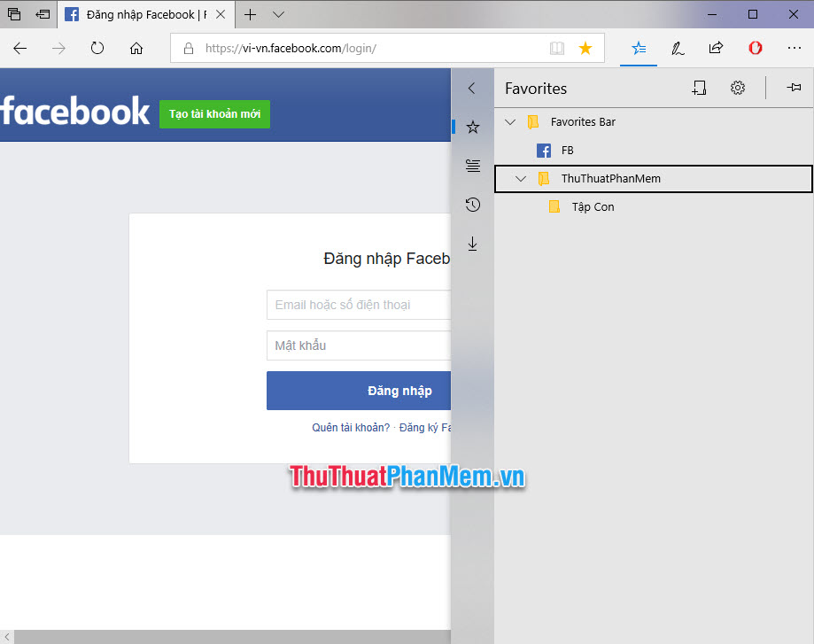The image size is (814, 644).
Task: Open the Reading list panel
Action: tap(472, 166)
